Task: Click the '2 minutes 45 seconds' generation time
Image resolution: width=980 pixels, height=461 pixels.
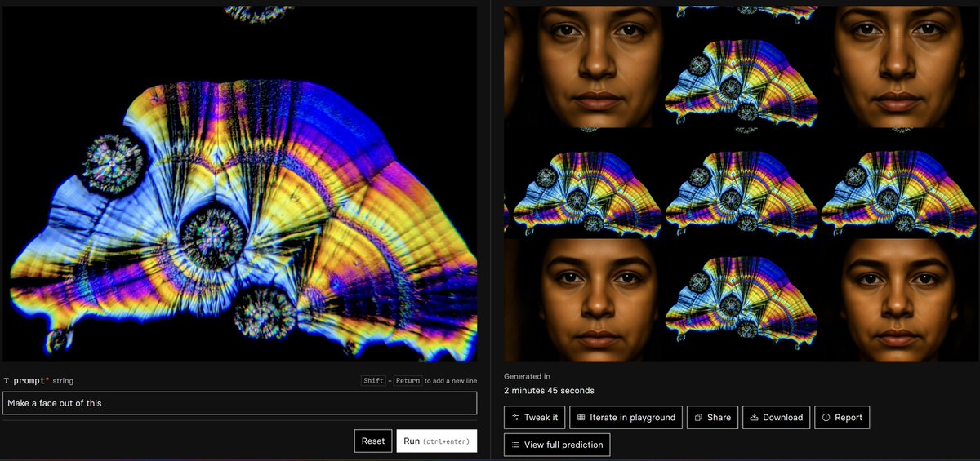Action: click(549, 391)
